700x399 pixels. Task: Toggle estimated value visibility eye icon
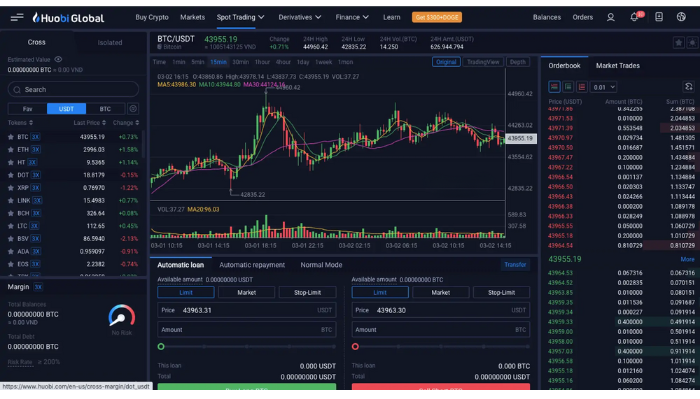(x=58, y=59)
